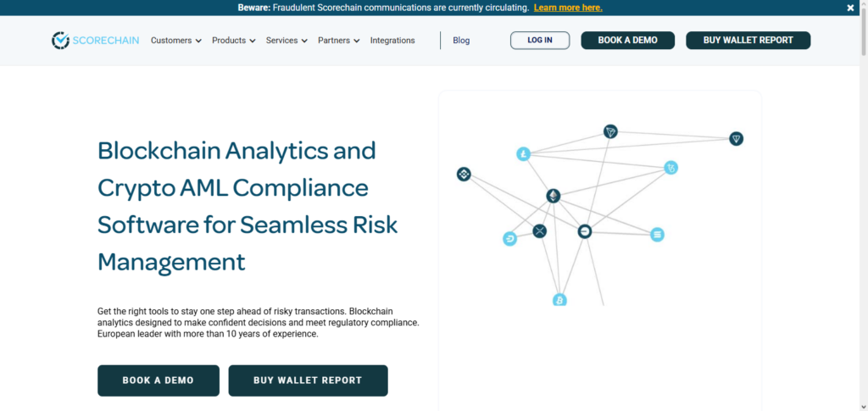The width and height of the screenshot is (868, 411).
Task: Open the Products dropdown menu
Action: tap(233, 41)
